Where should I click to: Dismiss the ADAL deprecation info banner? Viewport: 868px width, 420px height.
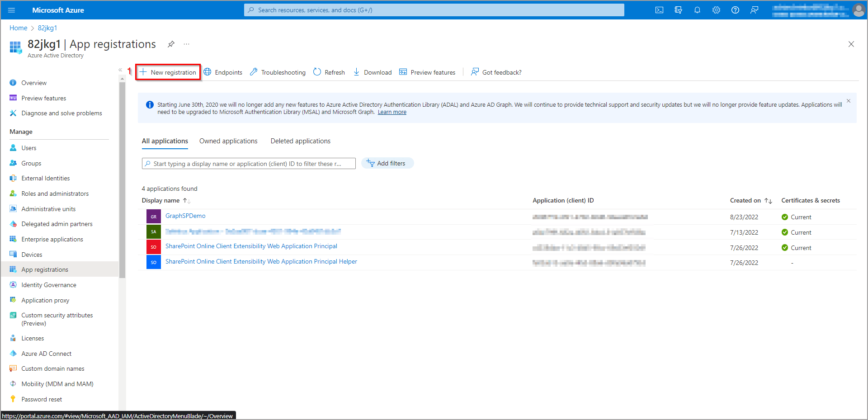coord(849,101)
